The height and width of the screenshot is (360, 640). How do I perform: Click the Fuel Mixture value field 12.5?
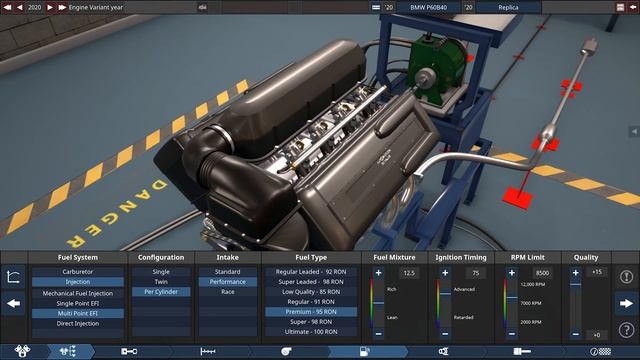(x=409, y=273)
